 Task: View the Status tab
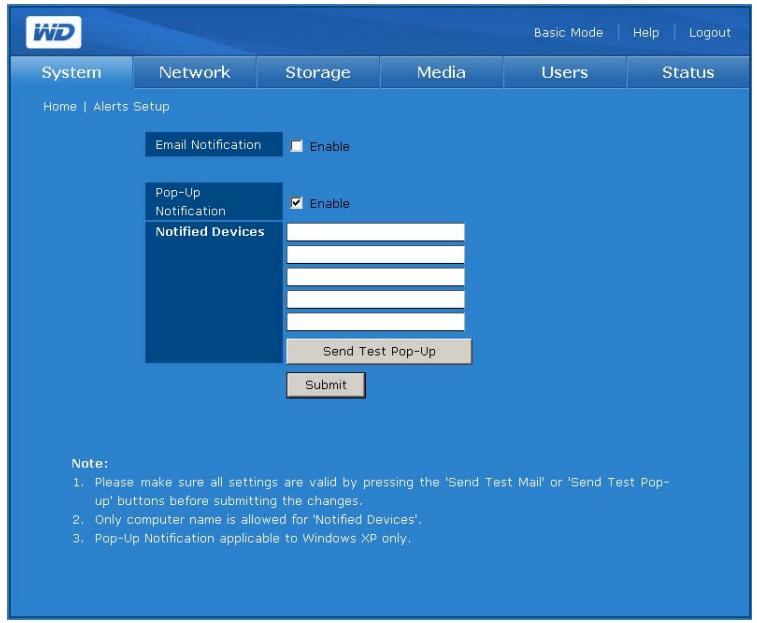pyautogui.click(x=688, y=72)
